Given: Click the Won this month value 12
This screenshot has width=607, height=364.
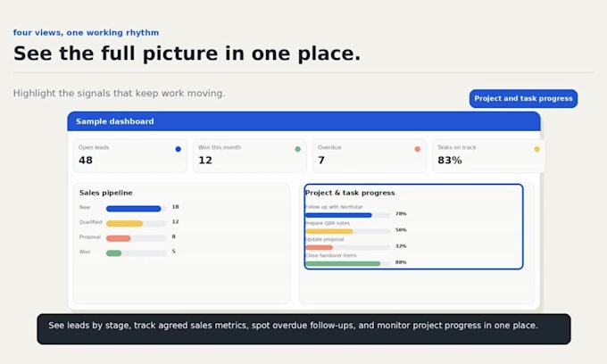Looking at the screenshot, I should point(205,161).
